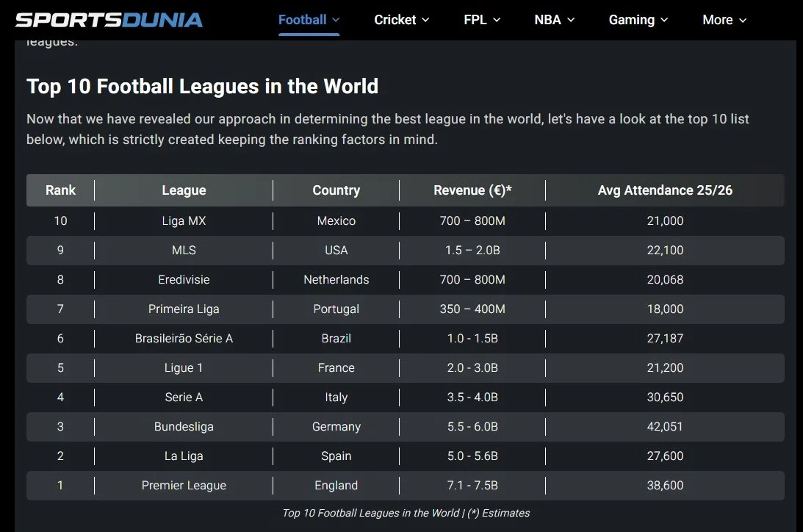Click the Avg Attendance 25/26 header
Viewport: 803px width, 532px height.
pyautogui.click(x=665, y=190)
